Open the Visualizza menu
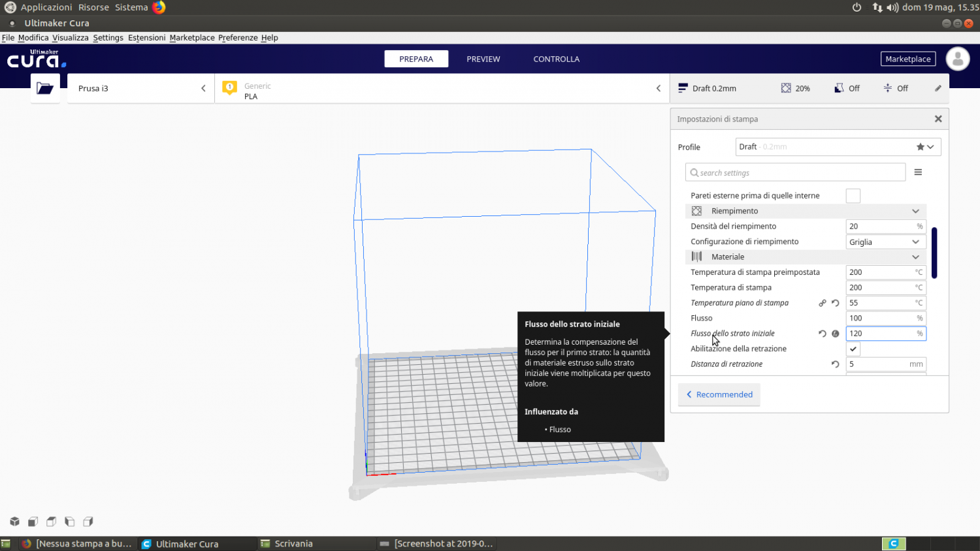The image size is (980, 551). 70,38
